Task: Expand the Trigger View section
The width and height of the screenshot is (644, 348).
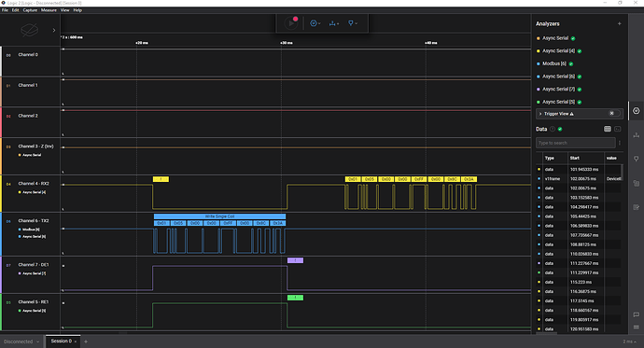Action: tap(540, 114)
